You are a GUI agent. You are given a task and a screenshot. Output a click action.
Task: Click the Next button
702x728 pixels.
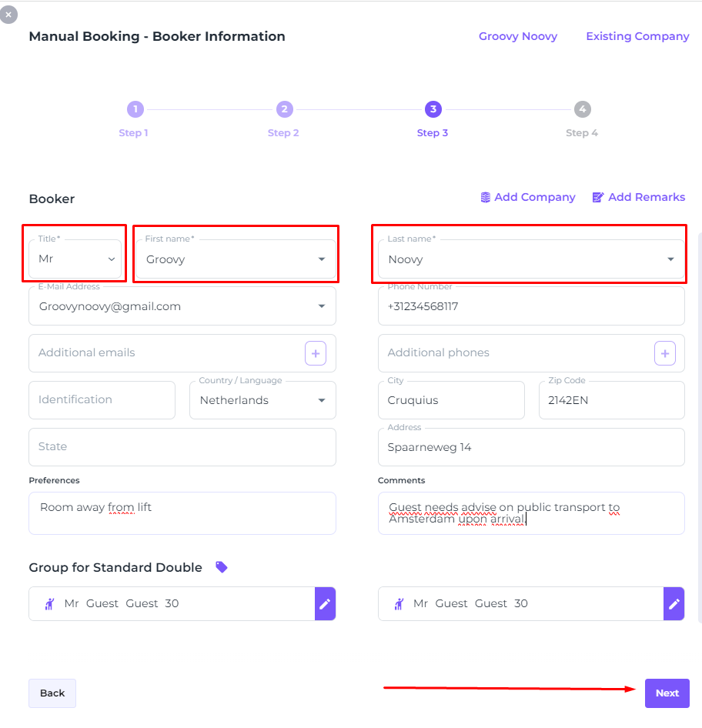pyautogui.click(x=667, y=693)
